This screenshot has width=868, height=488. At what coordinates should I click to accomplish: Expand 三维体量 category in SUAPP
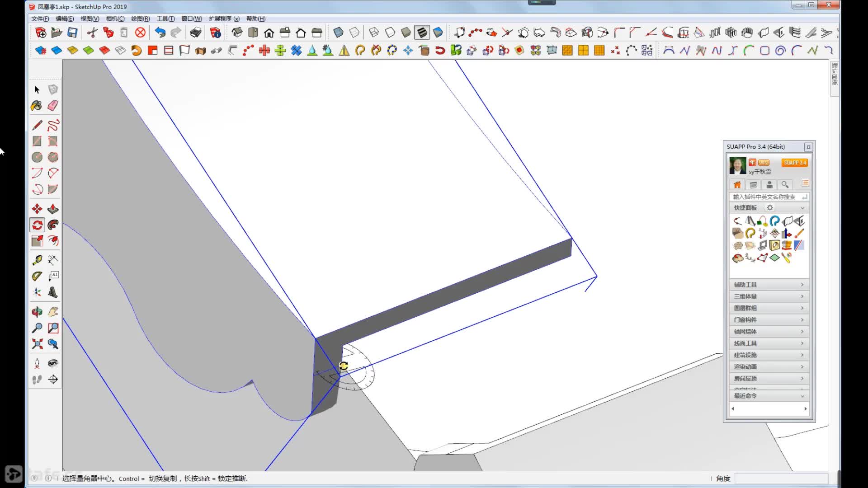click(x=769, y=296)
